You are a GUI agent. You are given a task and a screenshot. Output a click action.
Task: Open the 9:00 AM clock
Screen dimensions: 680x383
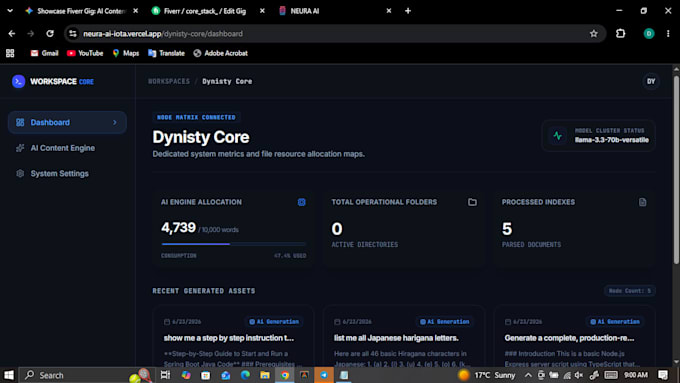click(x=636, y=375)
